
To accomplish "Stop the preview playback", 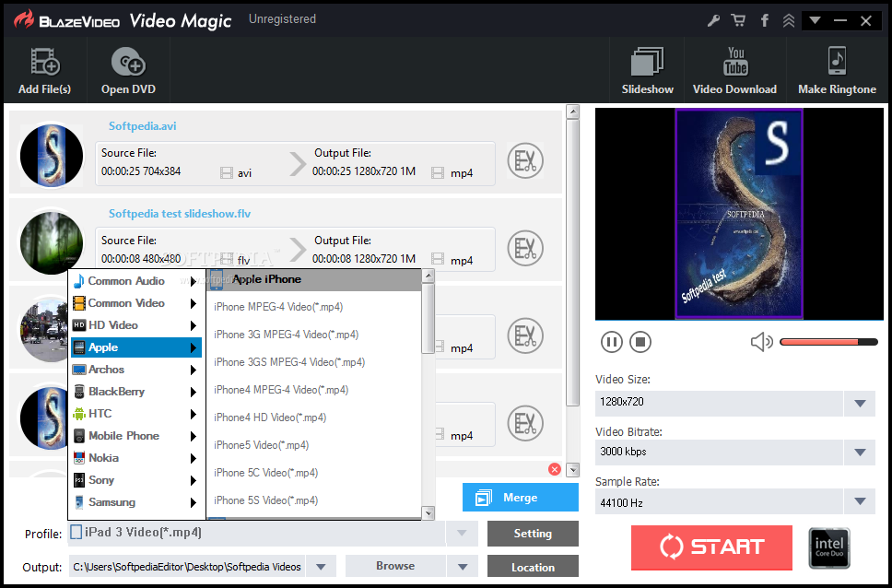I will coord(640,342).
